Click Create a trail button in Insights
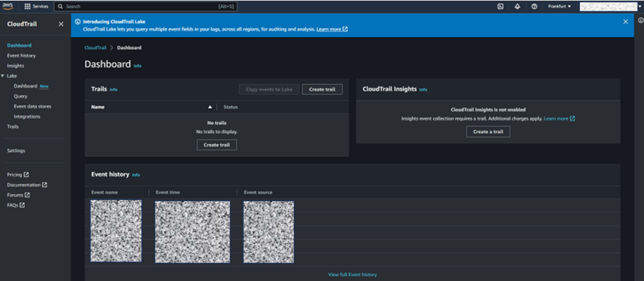The width and height of the screenshot is (644, 281). coord(488,131)
